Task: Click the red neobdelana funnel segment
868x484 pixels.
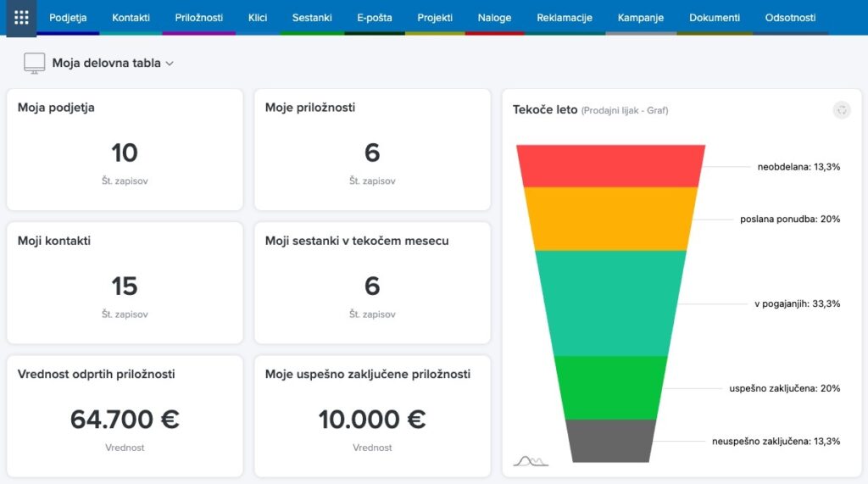Action: point(610,166)
